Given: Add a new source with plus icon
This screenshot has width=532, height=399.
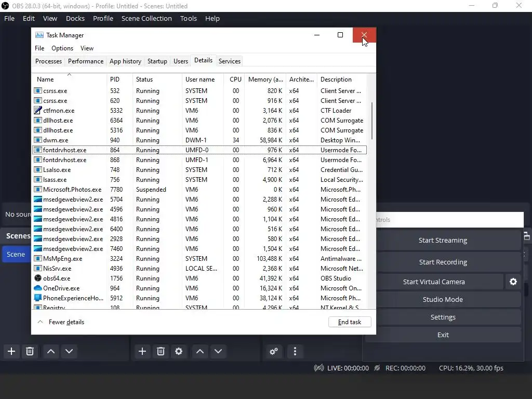Looking at the screenshot, I should [142, 351].
